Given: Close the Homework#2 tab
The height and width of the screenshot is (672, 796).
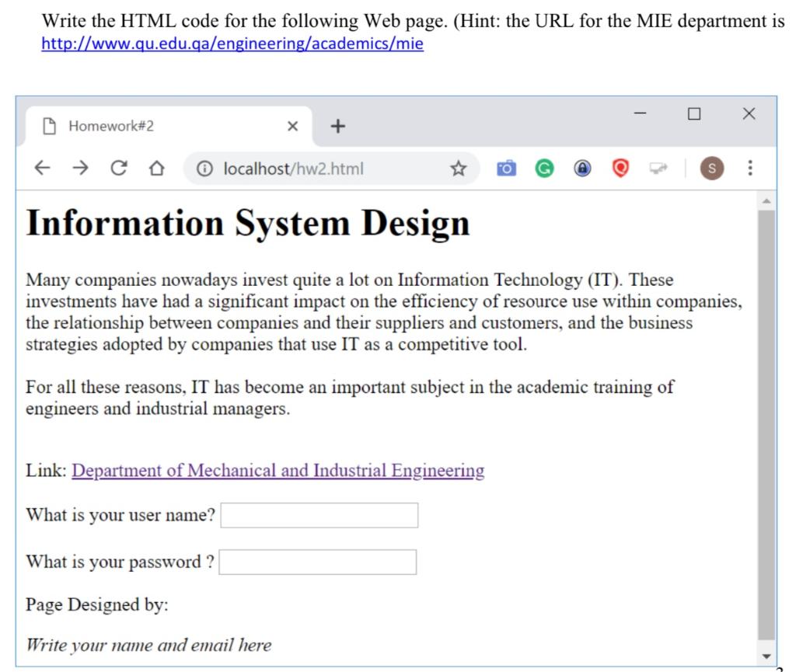Looking at the screenshot, I should (x=292, y=126).
